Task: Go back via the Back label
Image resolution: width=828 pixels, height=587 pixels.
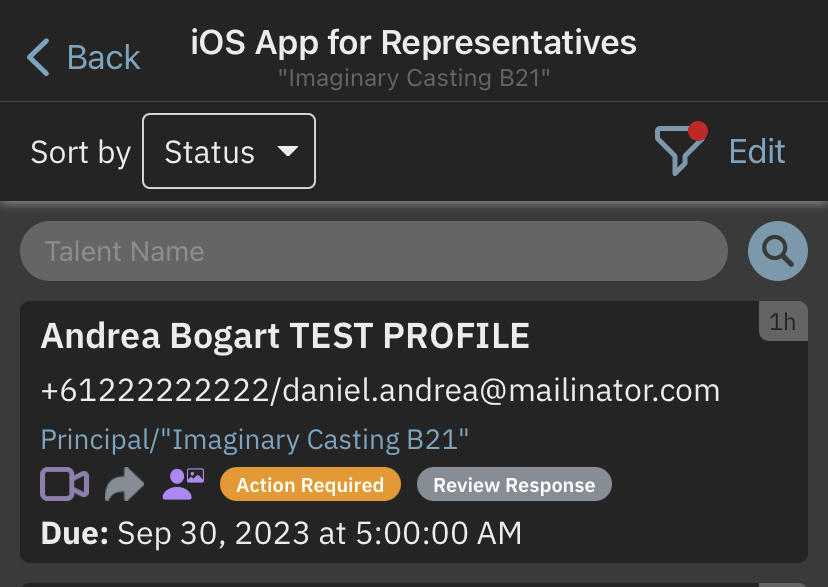Action: click(x=104, y=57)
